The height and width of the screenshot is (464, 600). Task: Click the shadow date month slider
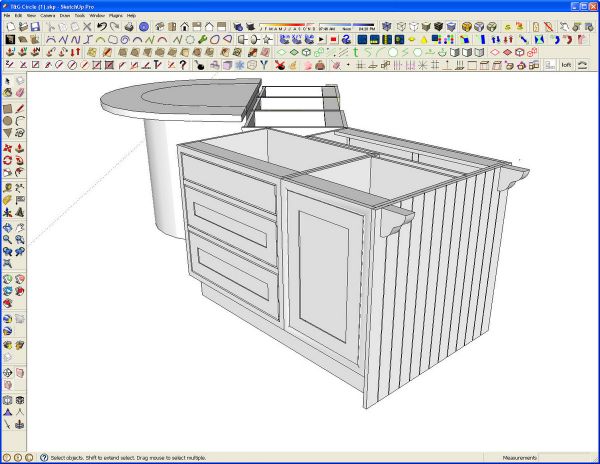[x=287, y=26]
